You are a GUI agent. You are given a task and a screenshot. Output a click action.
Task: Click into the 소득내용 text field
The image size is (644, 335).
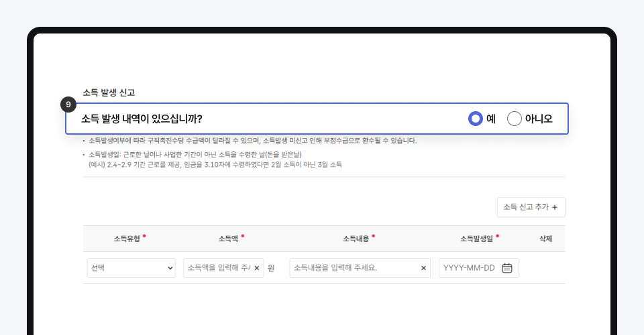tap(352, 268)
